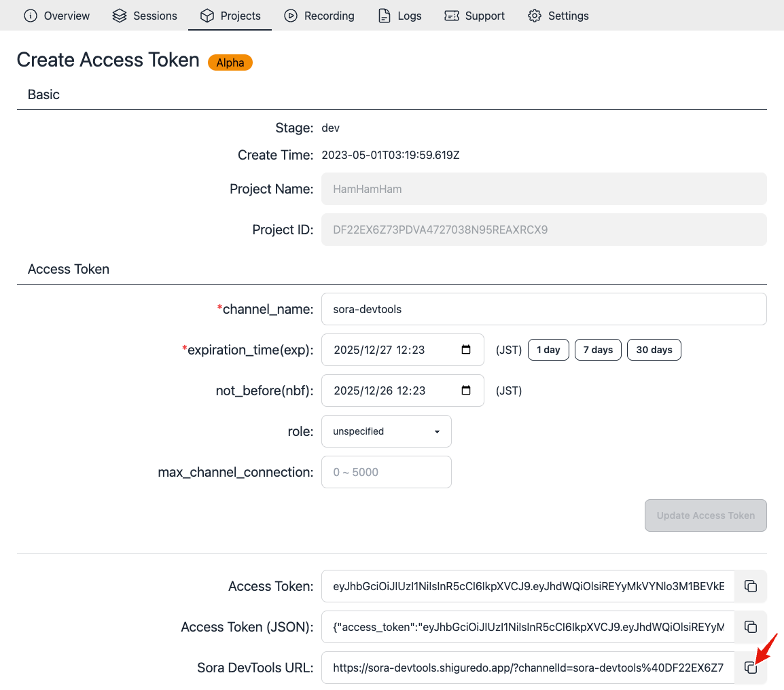Open calendar picker for not_before field
Screen dimensions: 784x690
point(466,391)
